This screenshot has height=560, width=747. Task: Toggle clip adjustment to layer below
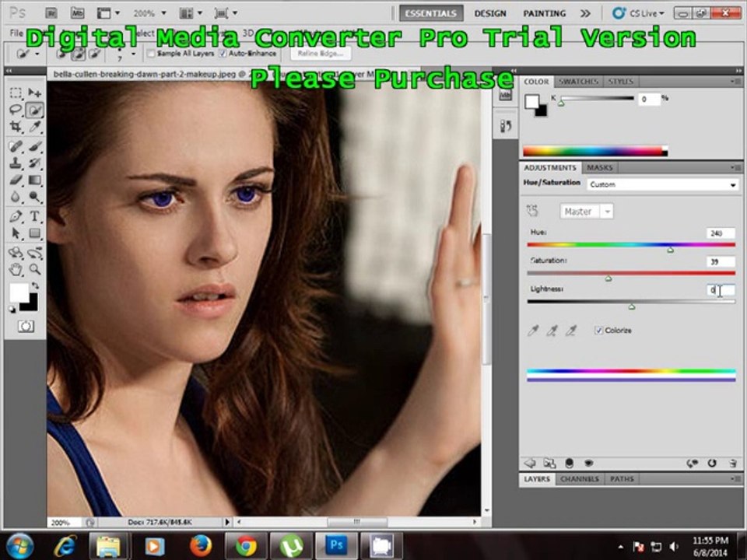[x=569, y=463]
